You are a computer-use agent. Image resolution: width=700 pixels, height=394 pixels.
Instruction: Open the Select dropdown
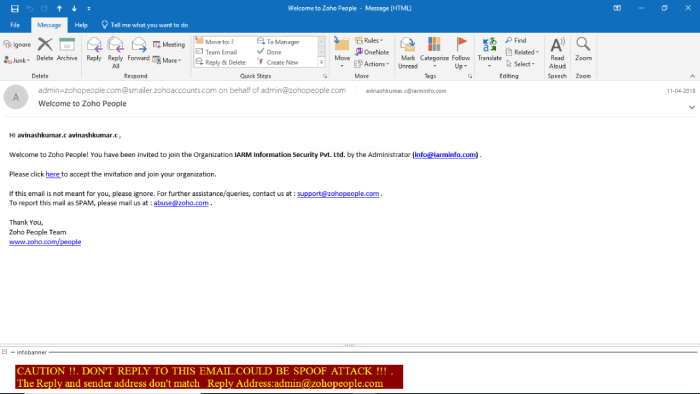click(x=520, y=64)
